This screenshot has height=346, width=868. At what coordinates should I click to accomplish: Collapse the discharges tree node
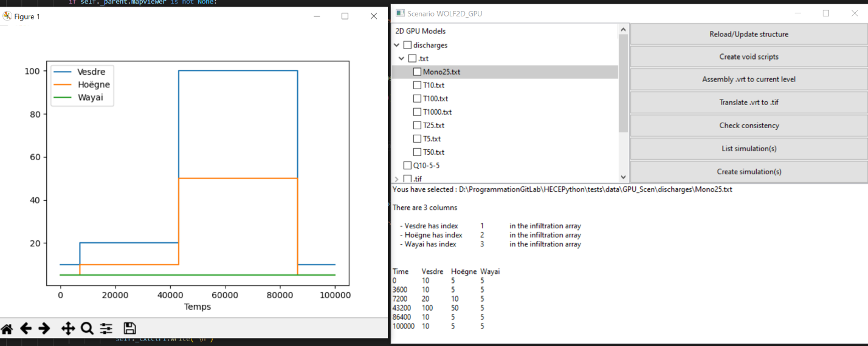click(397, 45)
